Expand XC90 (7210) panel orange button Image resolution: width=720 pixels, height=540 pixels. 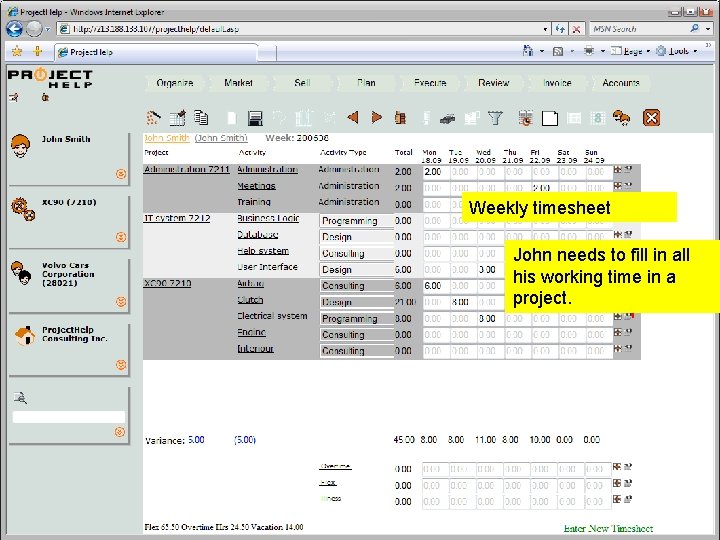coord(121,237)
